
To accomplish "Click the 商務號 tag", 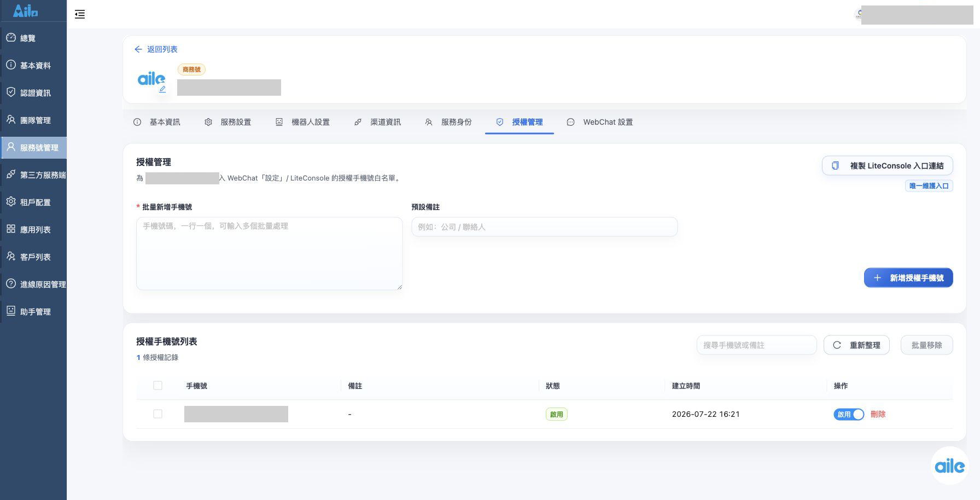I will (x=191, y=69).
